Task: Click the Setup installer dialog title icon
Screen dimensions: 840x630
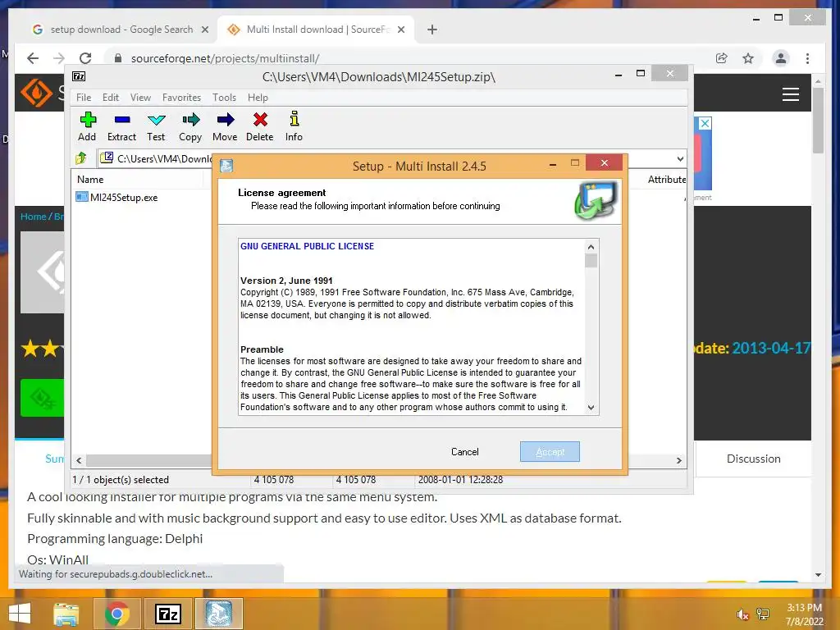Action: (226, 166)
